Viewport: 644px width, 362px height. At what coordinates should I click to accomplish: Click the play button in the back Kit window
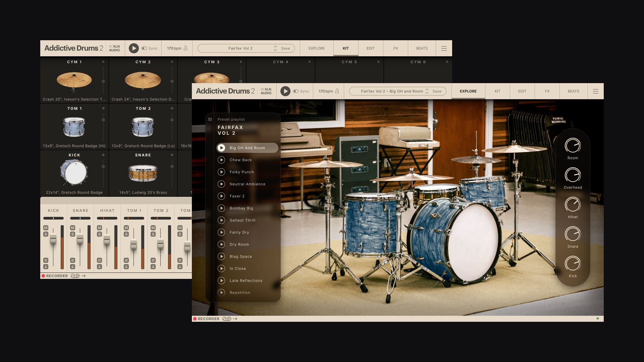click(x=133, y=48)
